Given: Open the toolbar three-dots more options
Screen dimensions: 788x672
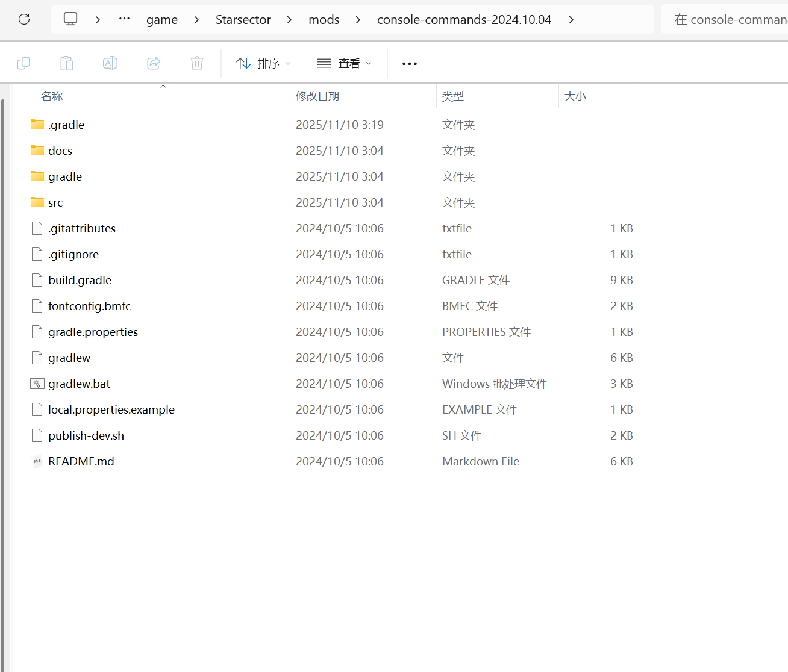Looking at the screenshot, I should [410, 63].
